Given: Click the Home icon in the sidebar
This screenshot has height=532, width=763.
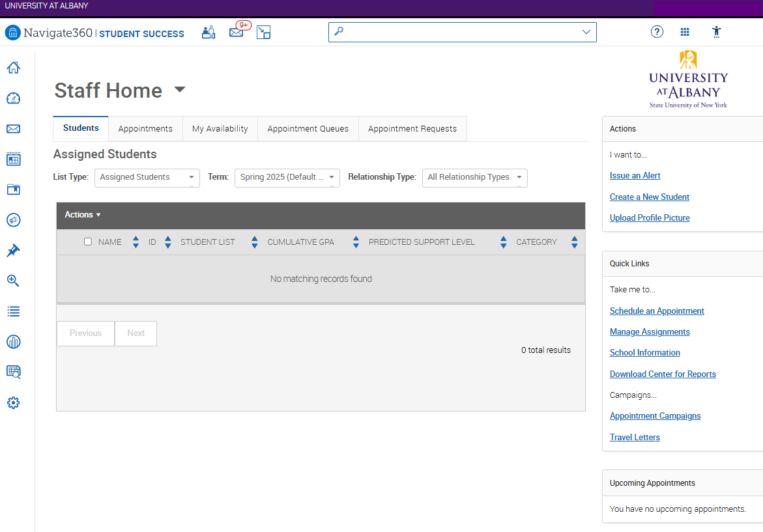Looking at the screenshot, I should [x=13, y=68].
